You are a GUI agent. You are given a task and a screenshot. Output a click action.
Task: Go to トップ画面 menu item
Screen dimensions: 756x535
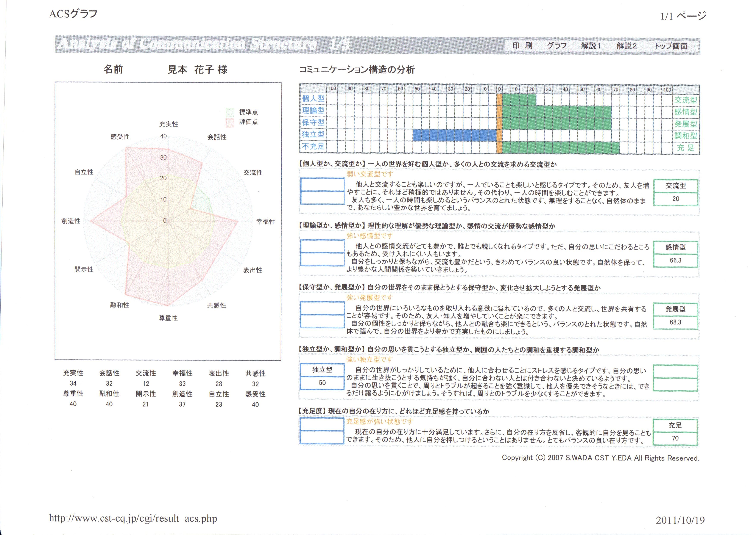point(671,46)
